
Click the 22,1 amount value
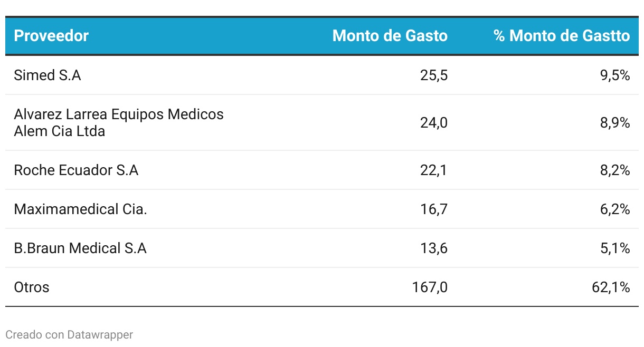coord(434,170)
